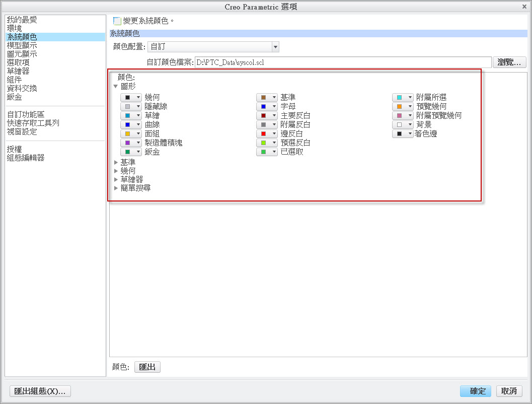Enable the 變更系統顏色 checkbox
The image size is (532, 404).
pyautogui.click(x=117, y=20)
